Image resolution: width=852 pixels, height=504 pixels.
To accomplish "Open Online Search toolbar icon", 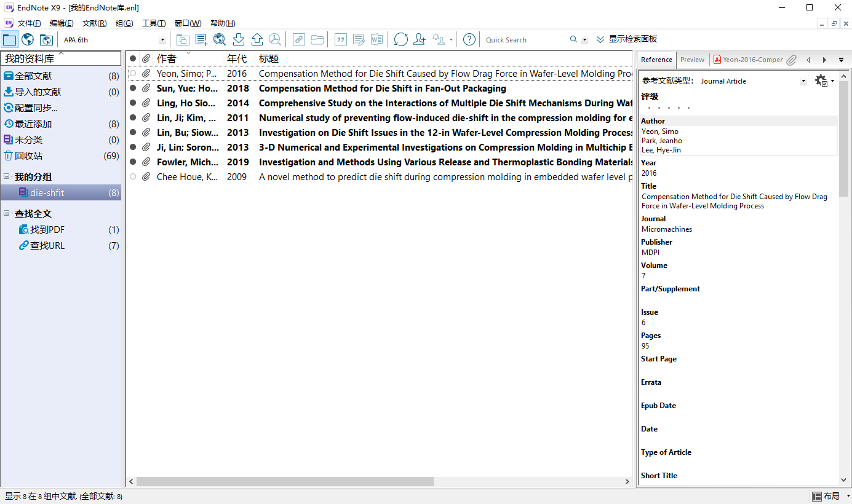I will [x=220, y=40].
